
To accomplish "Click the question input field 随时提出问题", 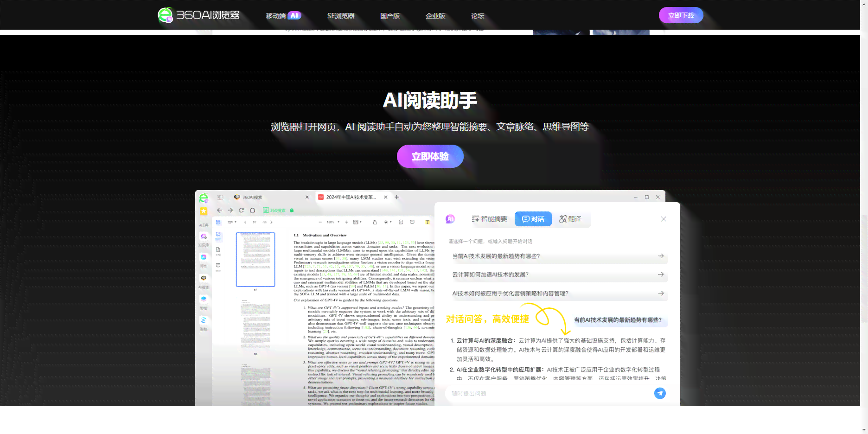I will point(549,393).
